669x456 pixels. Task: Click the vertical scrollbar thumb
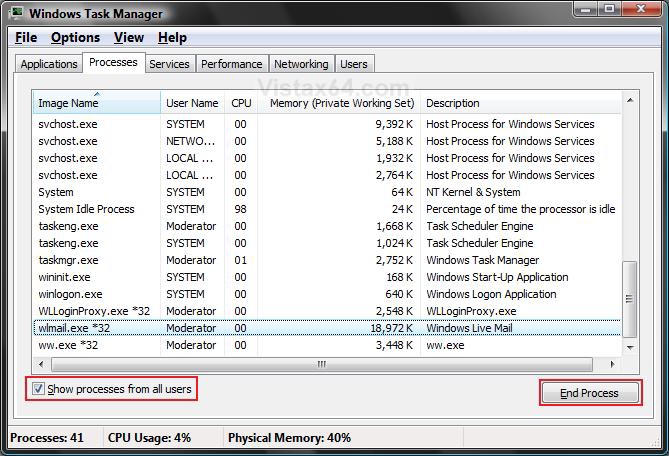(630, 299)
